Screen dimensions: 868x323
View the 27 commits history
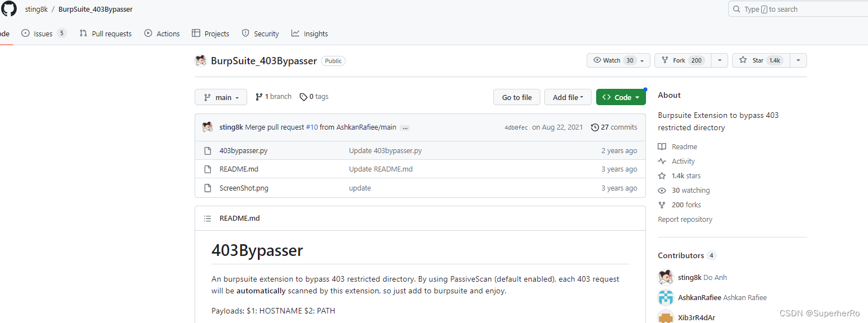click(x=614, y=127)
